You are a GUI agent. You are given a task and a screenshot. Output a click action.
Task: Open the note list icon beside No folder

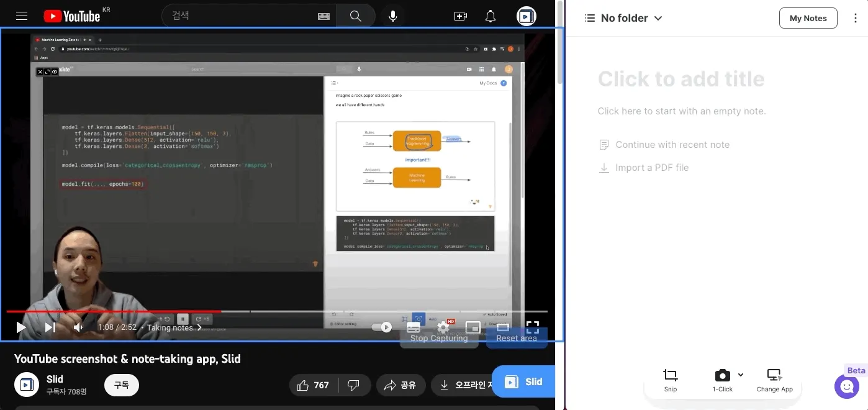(590, 18)
